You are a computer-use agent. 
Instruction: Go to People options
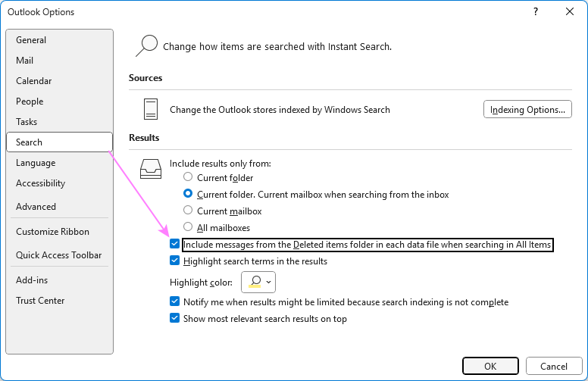pyautogui.click(x=59, y=101)
